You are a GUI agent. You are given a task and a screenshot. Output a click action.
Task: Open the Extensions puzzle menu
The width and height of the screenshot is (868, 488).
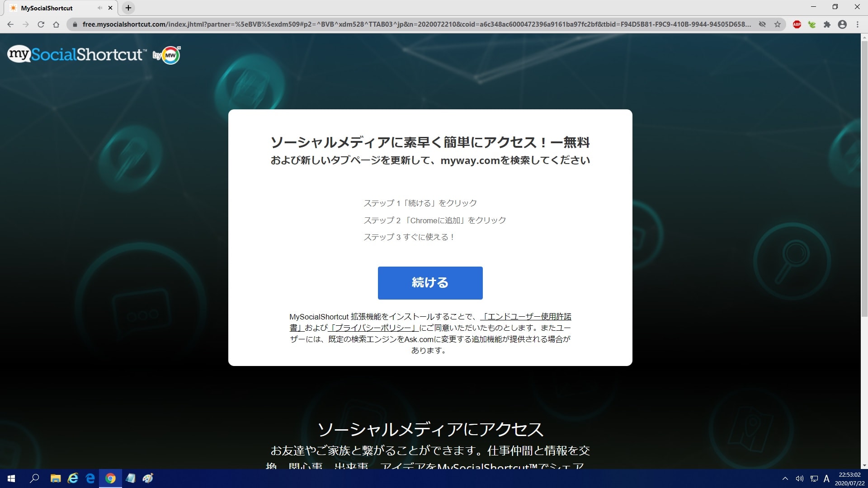click(x=827, y=24)
